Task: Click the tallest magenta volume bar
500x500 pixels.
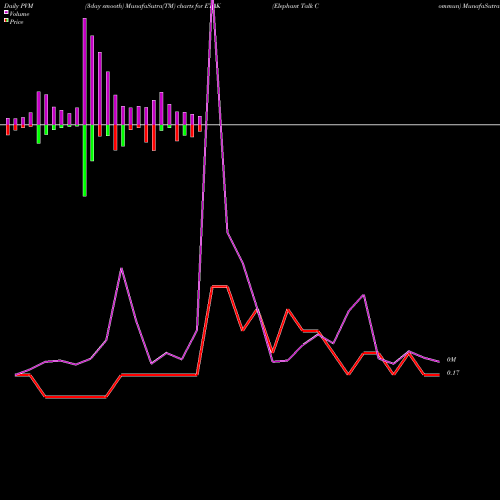Action: click(x=85, y=72)
